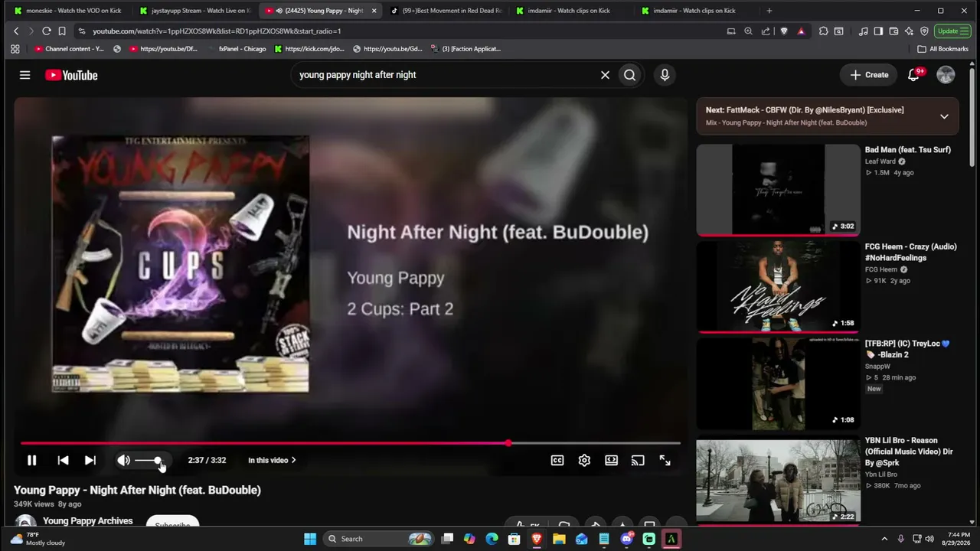The height and width of the screenshot is (551, 980).
Task: Enter fullscreen in the video player
Action: (x=665, y=460)
